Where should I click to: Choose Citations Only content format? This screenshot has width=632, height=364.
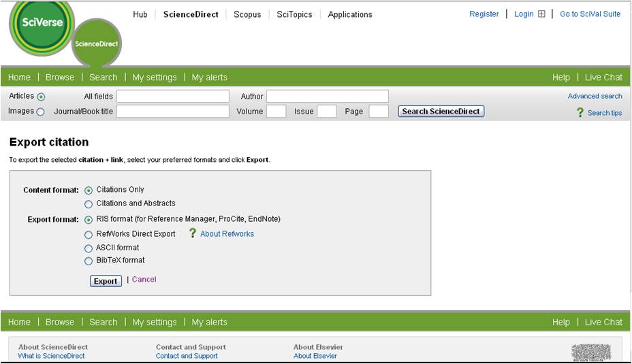89,190
